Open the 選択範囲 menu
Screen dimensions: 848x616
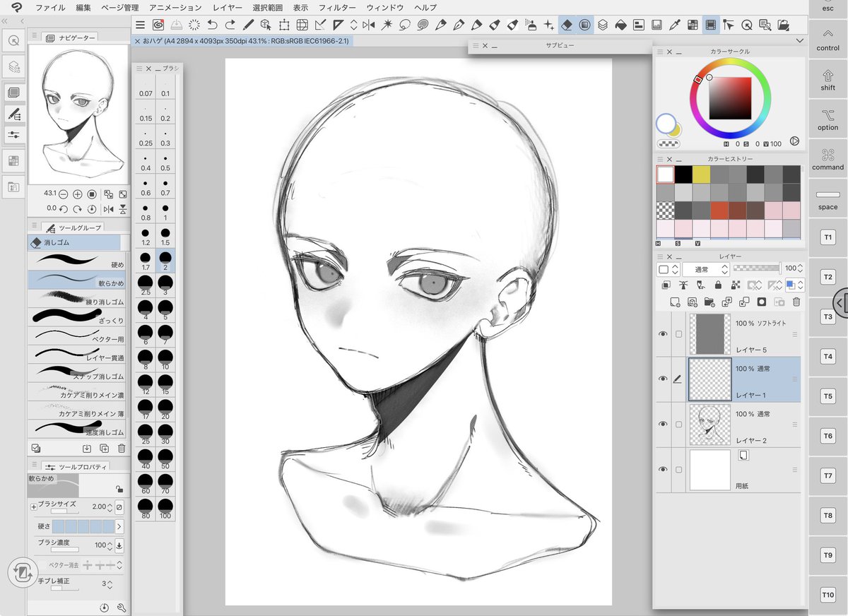268,7
